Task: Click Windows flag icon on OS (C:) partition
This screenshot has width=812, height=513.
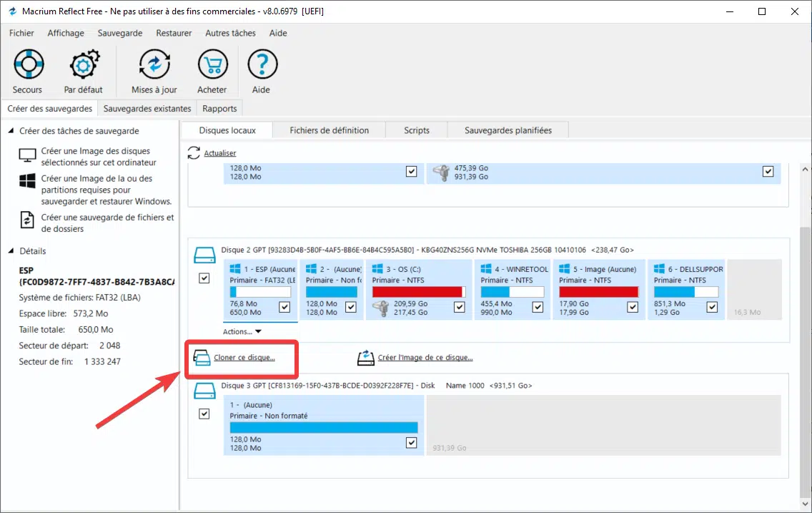Action: [x=377, y=268]
